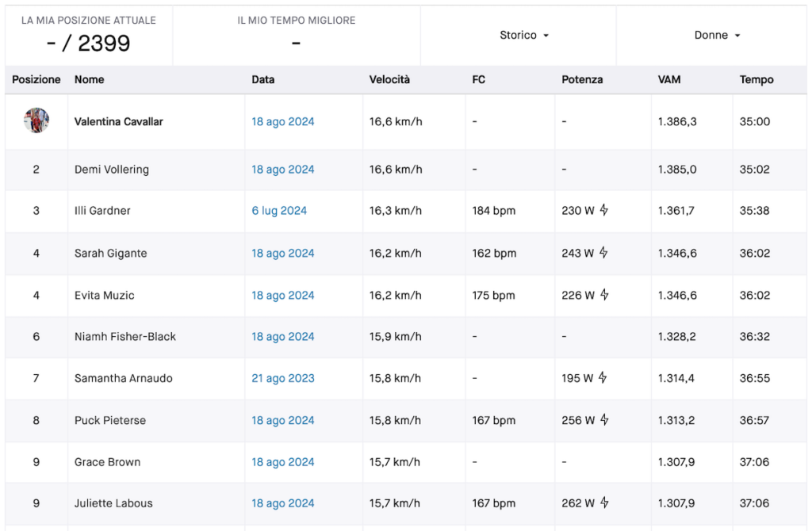Click the Samantha Arnaudo name
This screenshot has width=812, height=531.
point(123,378)
